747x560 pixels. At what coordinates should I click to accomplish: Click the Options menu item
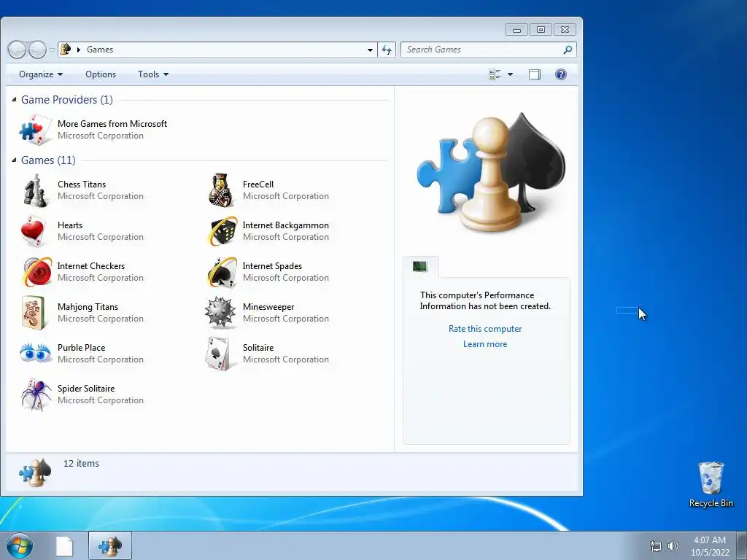[x=101, y=74]
